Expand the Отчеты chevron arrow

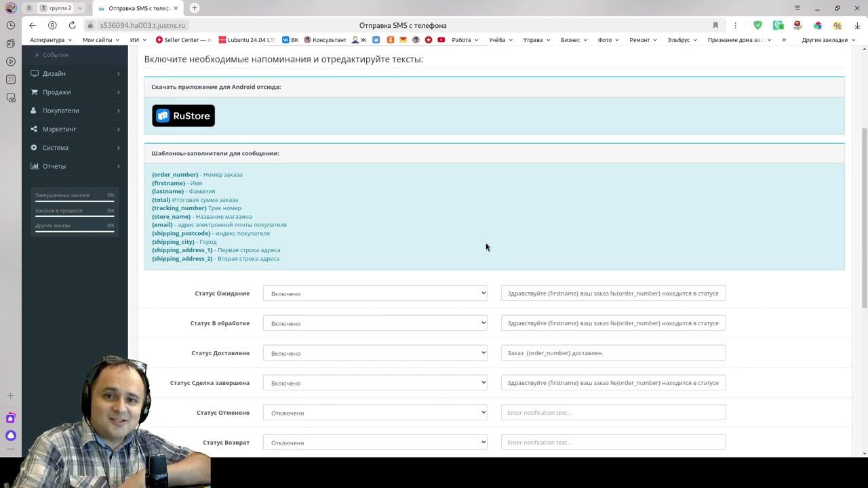[x=118, y=166]
